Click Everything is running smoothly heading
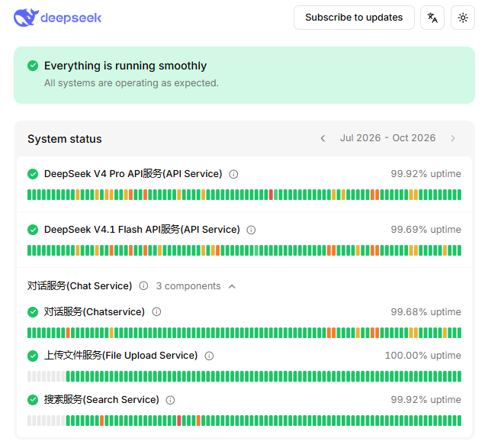Viewport: 485px width, 448px height. 125,66
